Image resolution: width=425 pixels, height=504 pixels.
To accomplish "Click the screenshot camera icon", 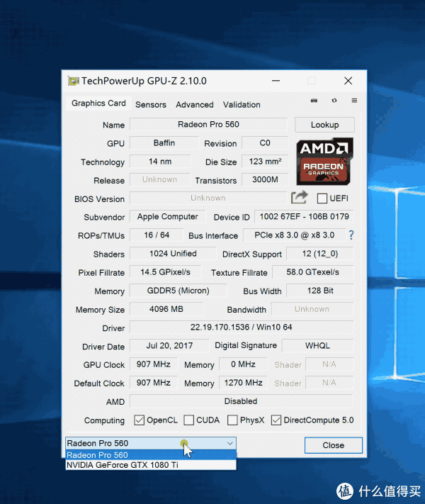I will click(x=314, y=101).
